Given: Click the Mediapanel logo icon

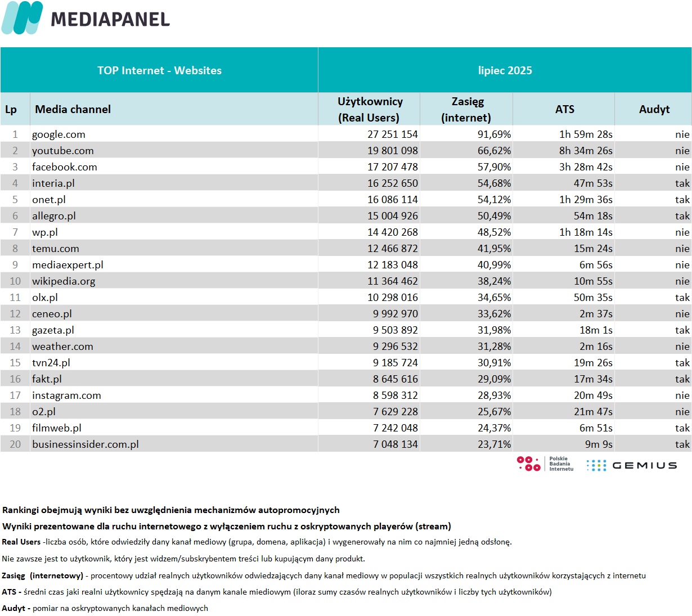Looking at the screenshot, I should pos(23,18).
